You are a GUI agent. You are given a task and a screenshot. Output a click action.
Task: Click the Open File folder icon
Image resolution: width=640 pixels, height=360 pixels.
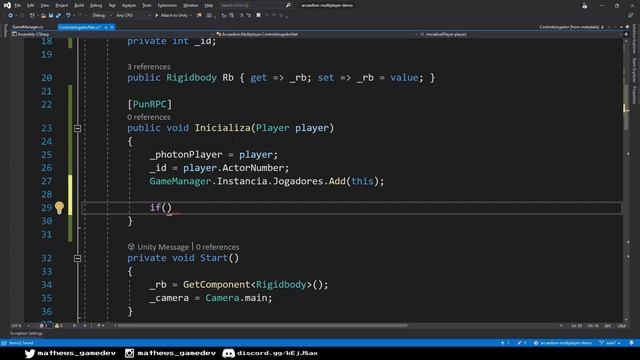tap(43, 16)
